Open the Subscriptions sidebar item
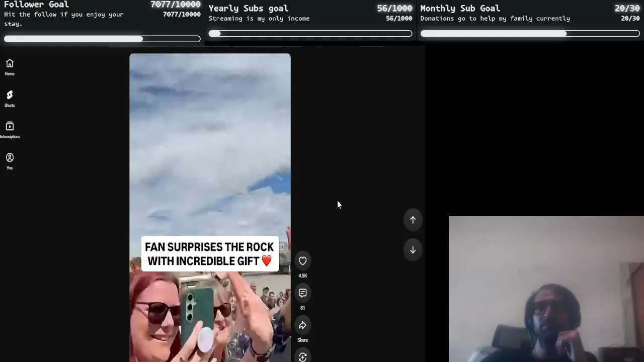Image resolution: width=644 pixels, height=362 pixels. click(x=10, y=130)
